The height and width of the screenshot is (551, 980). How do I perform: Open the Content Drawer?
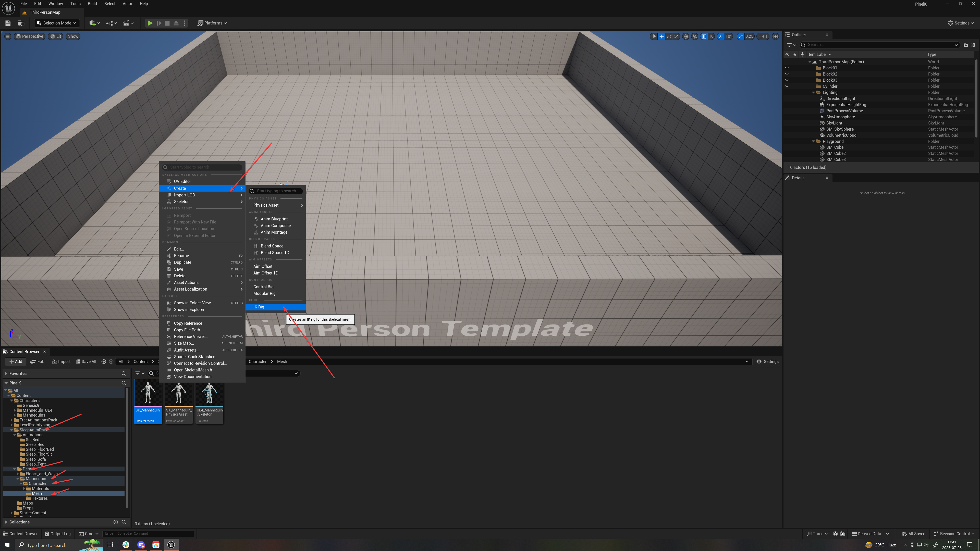tap(20, 534)
